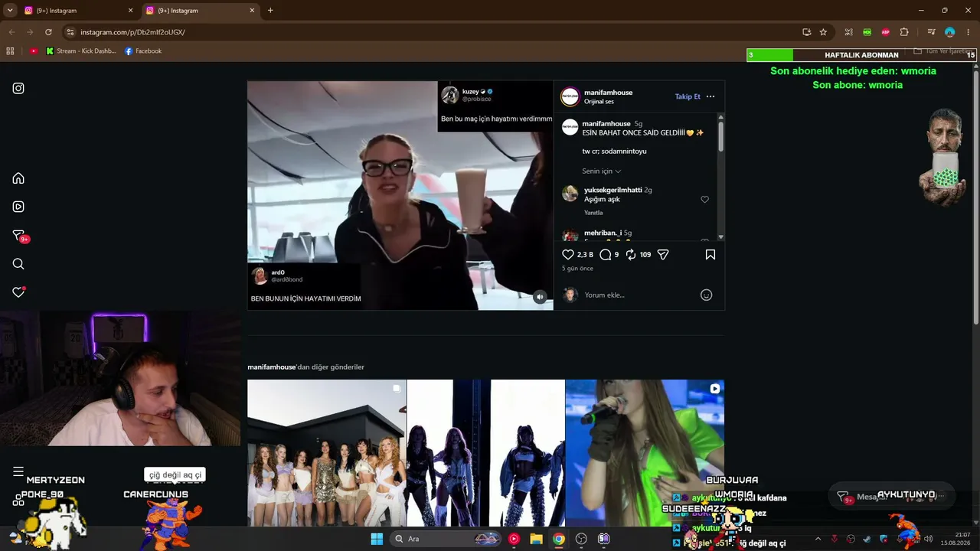Open the list of 2,3 B likes
The width and height of the screenshot is (980, 551).
tap(585, 255)
